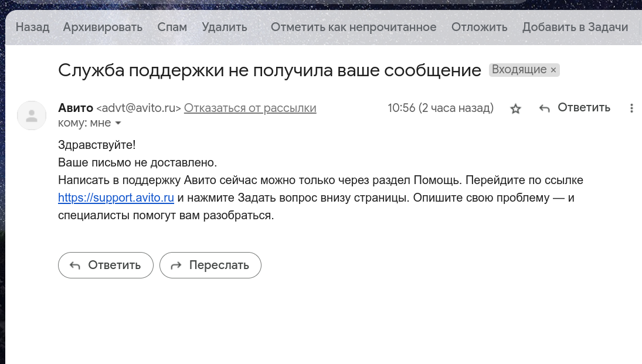Remove the Входящие label with its ×
642x364 pixels.
coord(552,70)
